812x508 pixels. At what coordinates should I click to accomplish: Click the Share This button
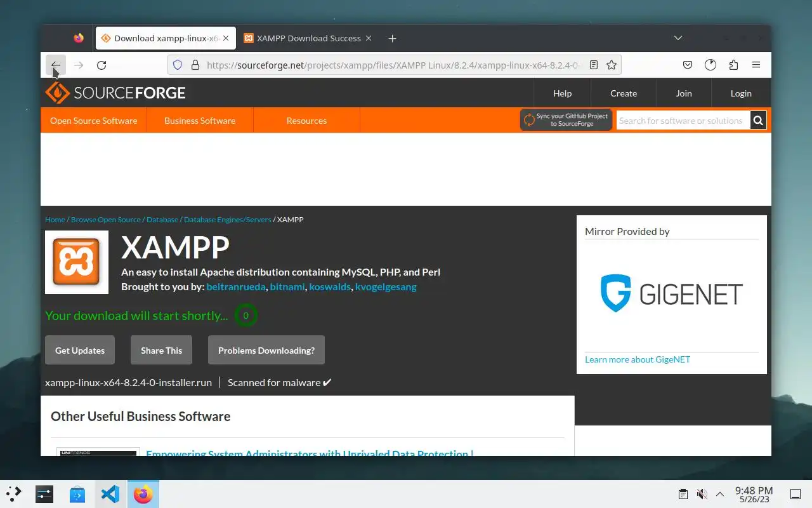click(x=161, y=350)
